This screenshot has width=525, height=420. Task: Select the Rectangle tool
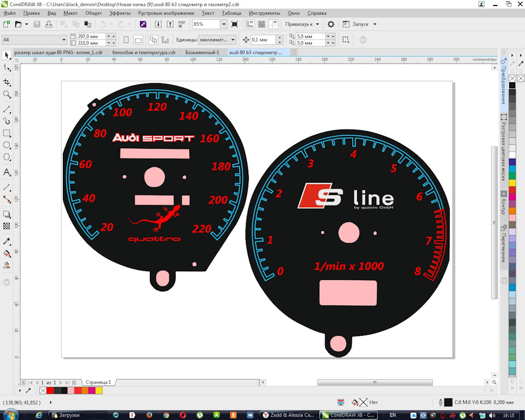coord(7,133)
